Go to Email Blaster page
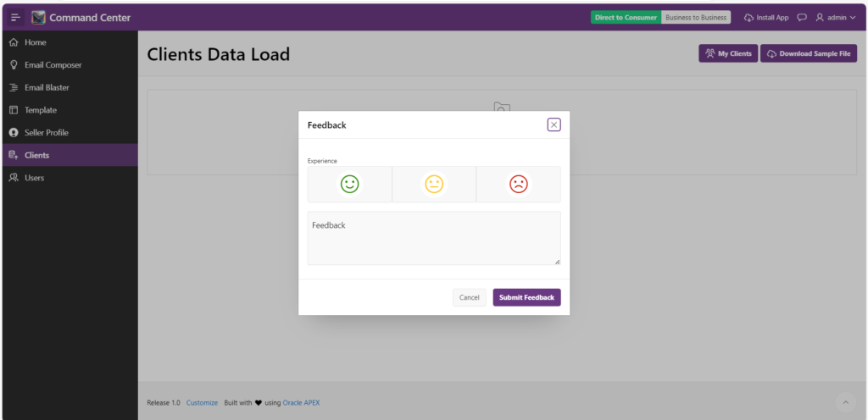 (47, 87)
